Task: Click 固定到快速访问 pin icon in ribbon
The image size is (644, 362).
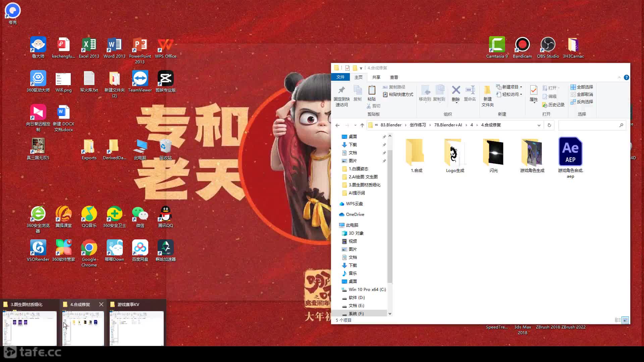Action: pyautogui.click(x=341, y=96)
